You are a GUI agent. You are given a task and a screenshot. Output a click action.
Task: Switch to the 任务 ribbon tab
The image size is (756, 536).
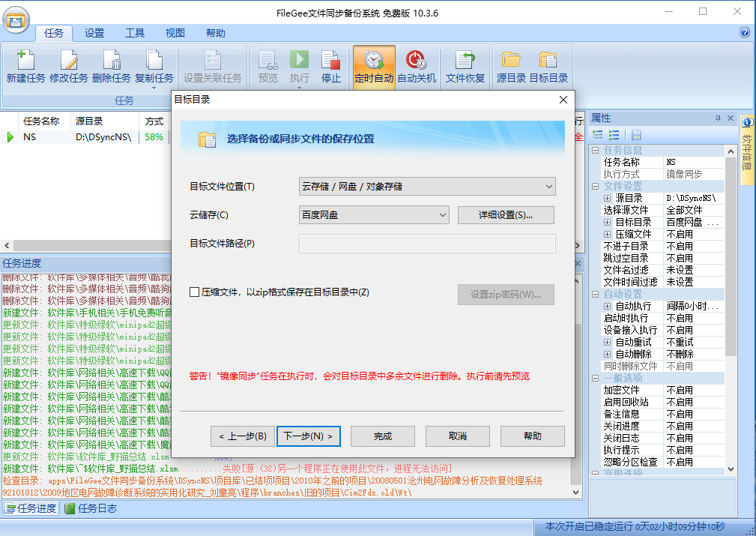(x=53, y=33)
